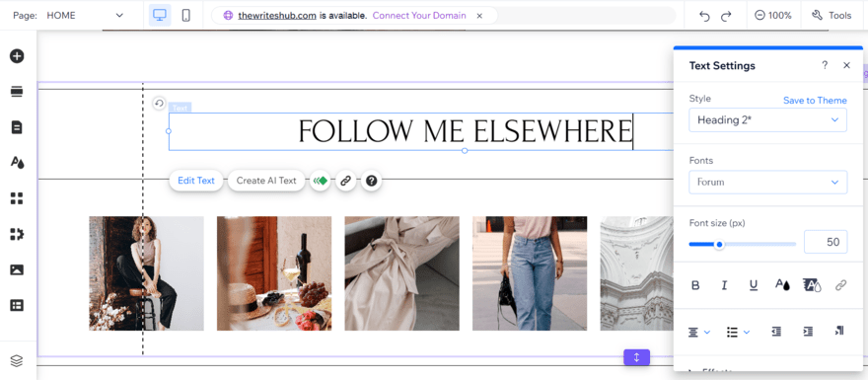Open the text alignment dropdown
The height and width of the screenshot is (380, 868).
tap(698, 332)
